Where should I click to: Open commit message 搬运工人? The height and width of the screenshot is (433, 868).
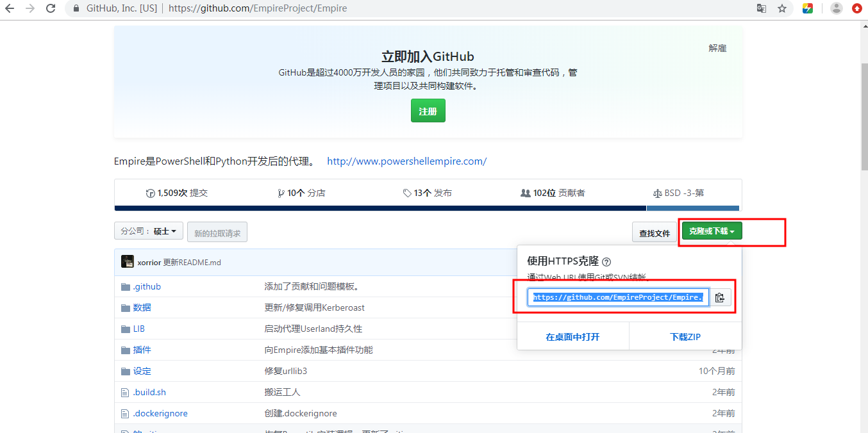tap(282, 392)
